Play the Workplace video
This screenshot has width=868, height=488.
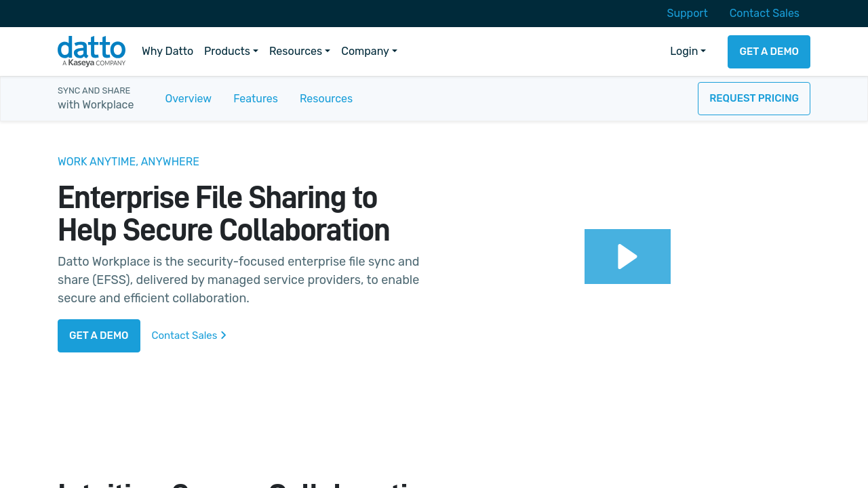627,256
